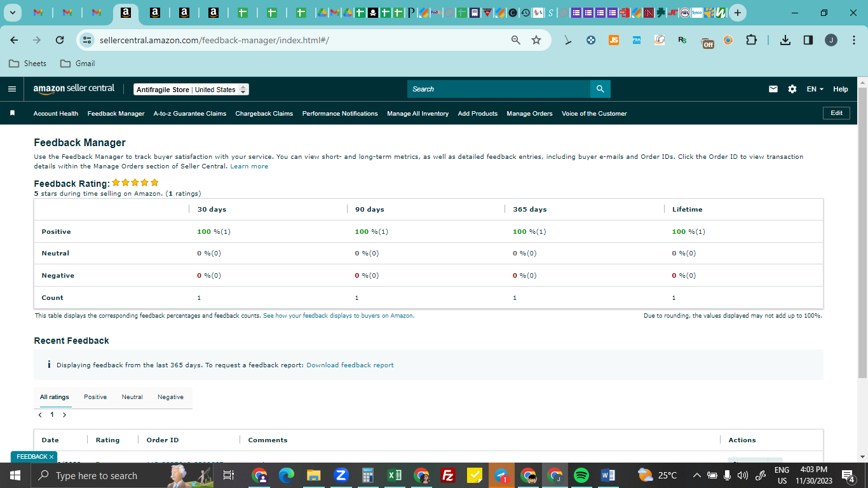Go to previous feedback page arrow
This screenshot has height=488, width=868.
[41, 415]
